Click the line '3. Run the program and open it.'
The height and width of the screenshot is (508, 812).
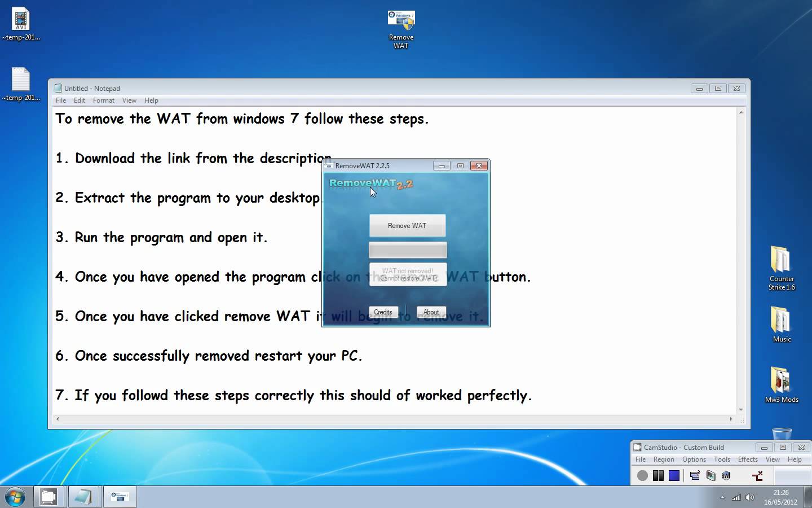click(x=161, y=237)
